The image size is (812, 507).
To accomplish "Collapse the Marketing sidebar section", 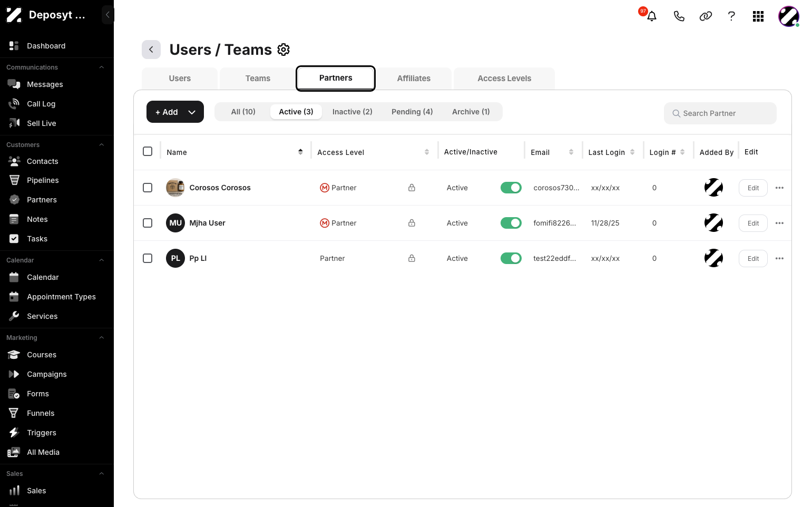I will [x=102, y=338].
